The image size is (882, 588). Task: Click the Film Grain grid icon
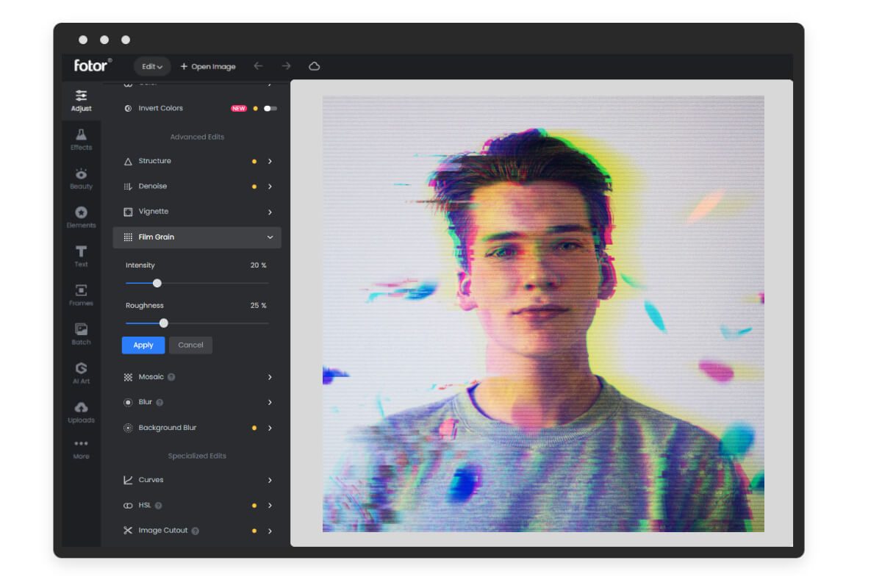pos(128,237)
